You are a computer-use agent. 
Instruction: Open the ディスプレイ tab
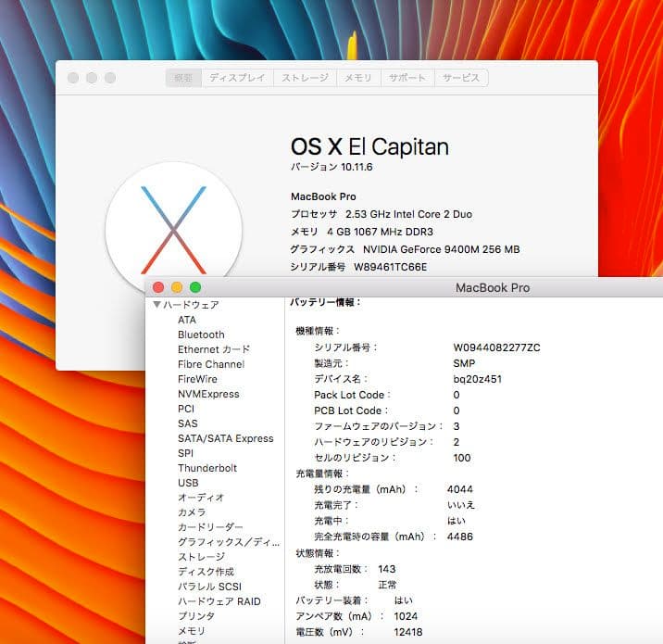tap(237, 78)
